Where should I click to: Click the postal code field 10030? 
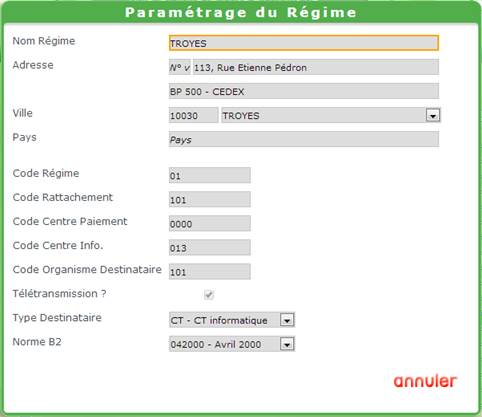193,115
